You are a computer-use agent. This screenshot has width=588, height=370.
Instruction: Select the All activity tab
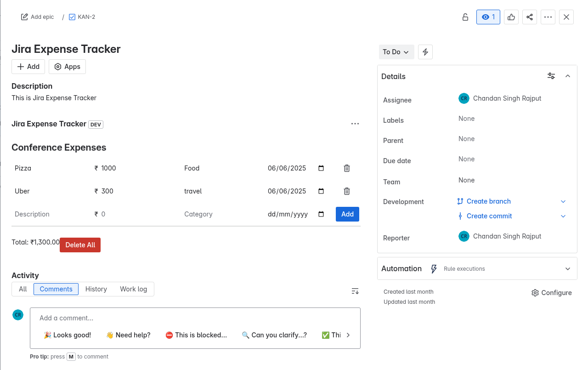pos(23,289)
